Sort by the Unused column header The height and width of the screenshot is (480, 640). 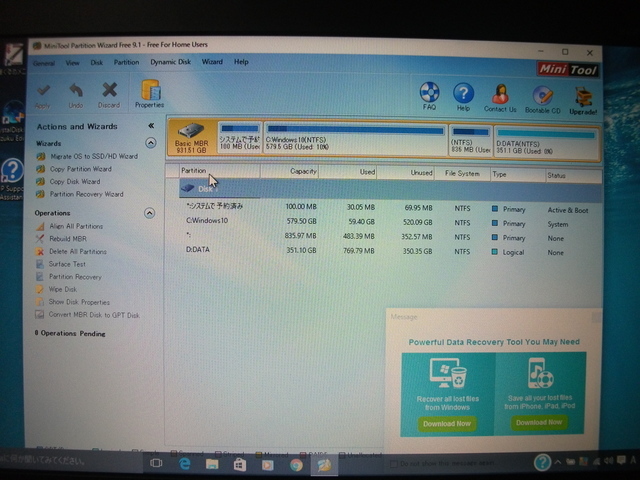(406, 173)
